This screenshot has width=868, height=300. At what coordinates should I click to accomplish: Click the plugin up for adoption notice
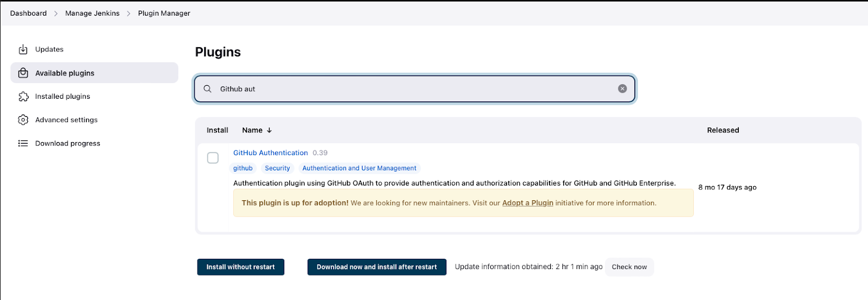click(463, 203)
